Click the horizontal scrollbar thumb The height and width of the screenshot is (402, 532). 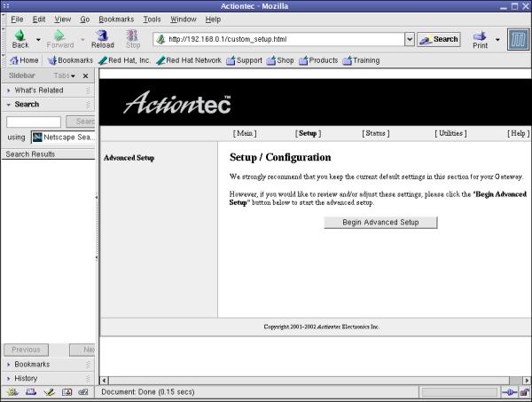309,381
